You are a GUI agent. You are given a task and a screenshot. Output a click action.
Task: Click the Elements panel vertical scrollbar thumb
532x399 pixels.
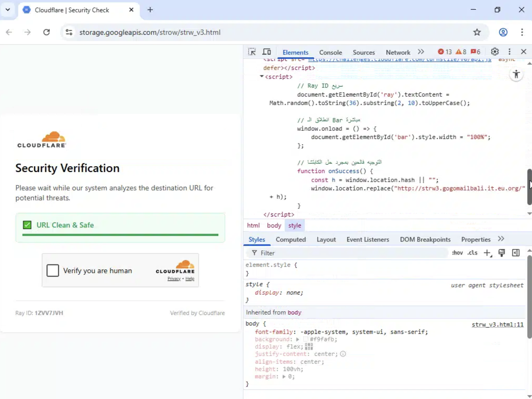[529, 187]
